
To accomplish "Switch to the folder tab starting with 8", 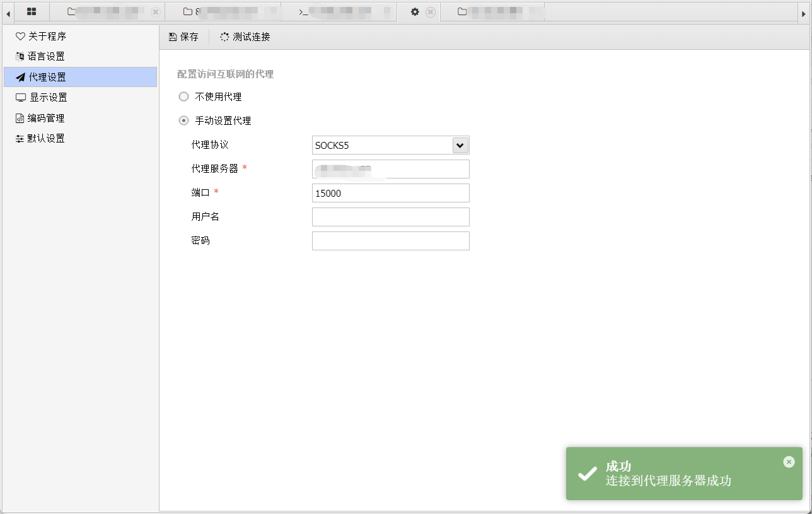I will [x=223, y=11].
